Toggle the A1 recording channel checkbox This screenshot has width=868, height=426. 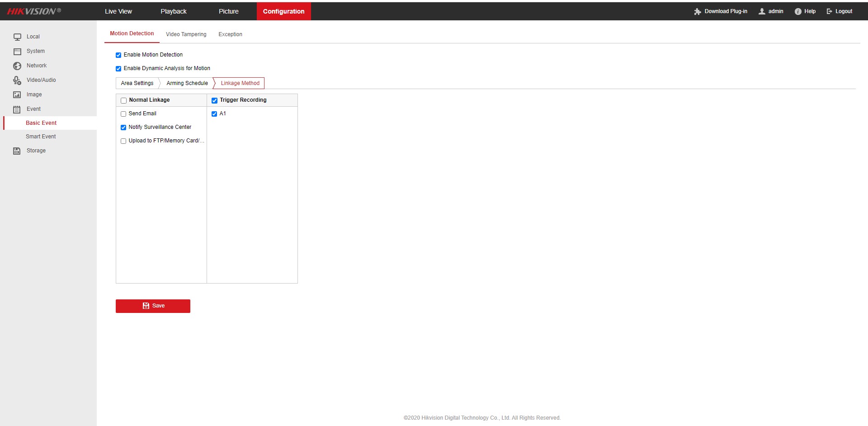click(x=214, y=114)
